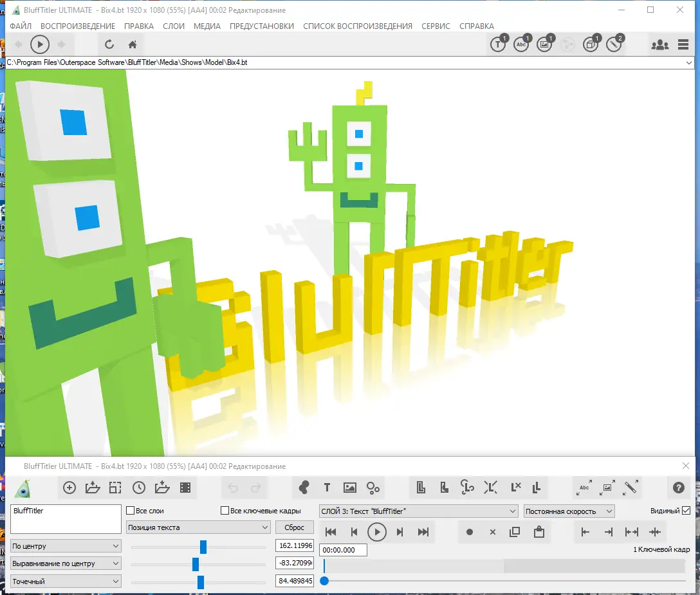The image size is (700, 595).
Task: Click the first L-shaped layer icon
Action: [421, 488]
